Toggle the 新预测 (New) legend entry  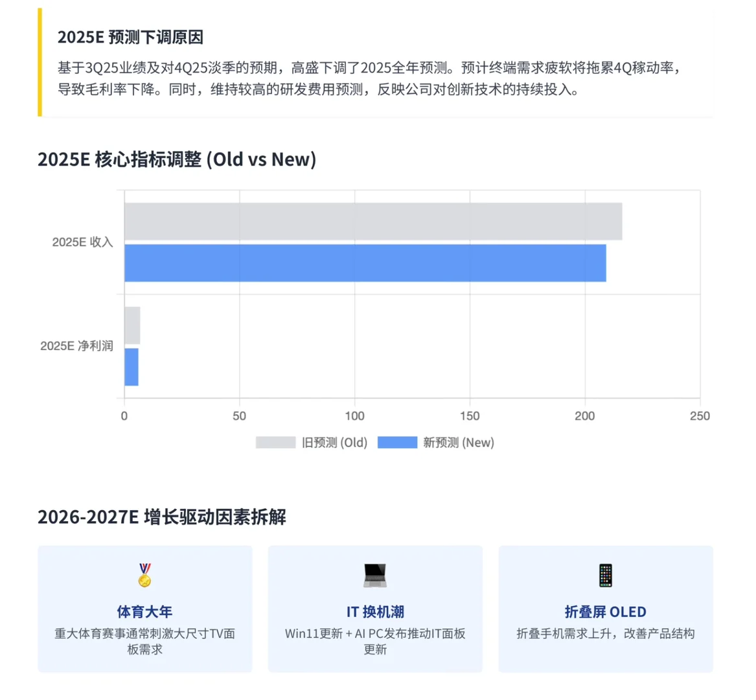pyautogui.click(x=436, y=443)
